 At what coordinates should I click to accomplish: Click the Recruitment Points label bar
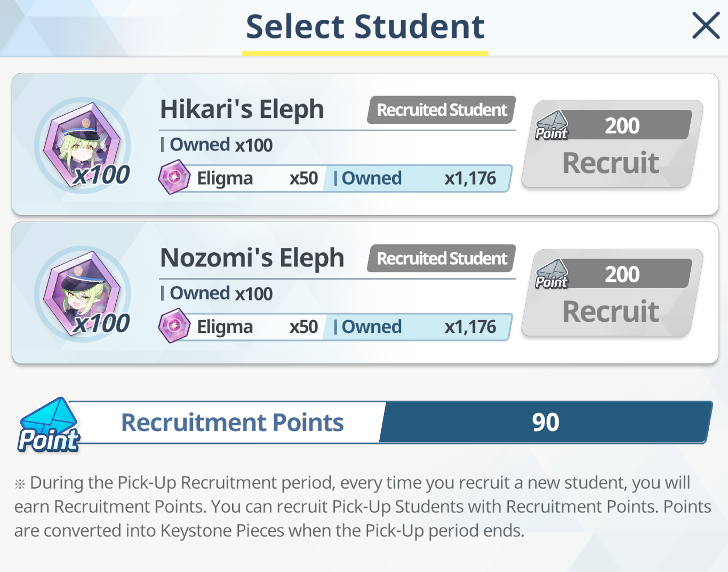(233, 422)
